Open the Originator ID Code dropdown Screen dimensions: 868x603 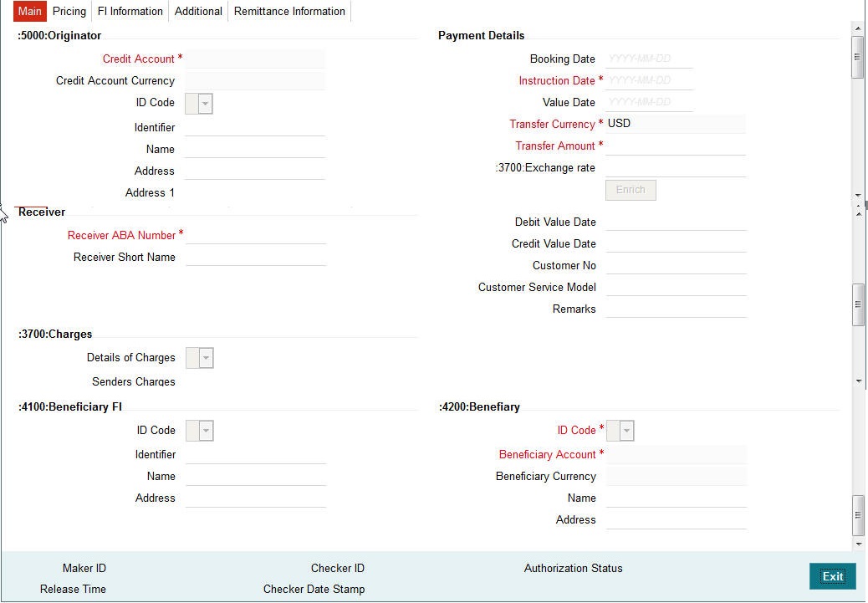199,104
